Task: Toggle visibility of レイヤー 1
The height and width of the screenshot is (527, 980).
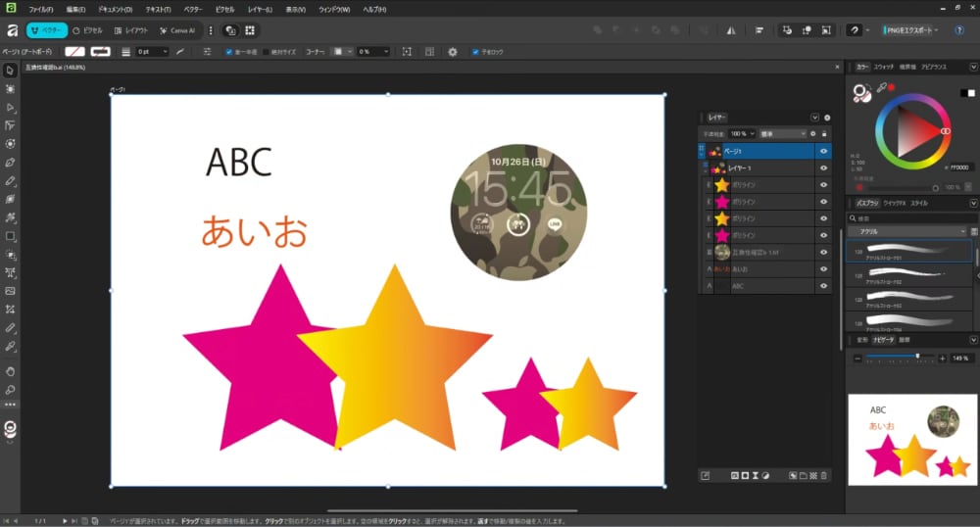Action: [x=823, y=168]
